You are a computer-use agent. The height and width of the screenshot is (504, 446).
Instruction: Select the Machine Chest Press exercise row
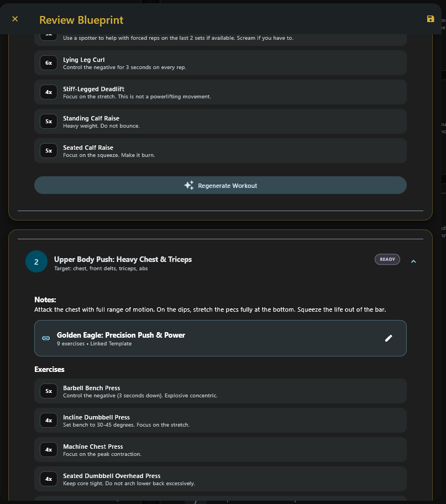[220, 449]
